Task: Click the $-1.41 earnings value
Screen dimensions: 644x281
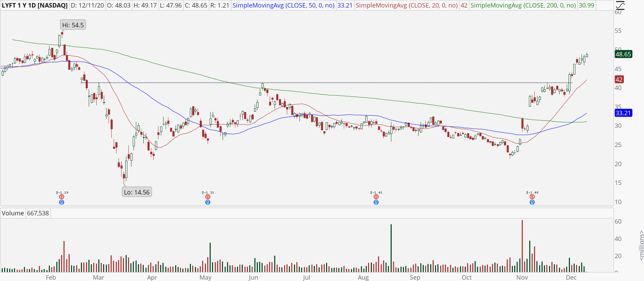Action: [376, 192]
